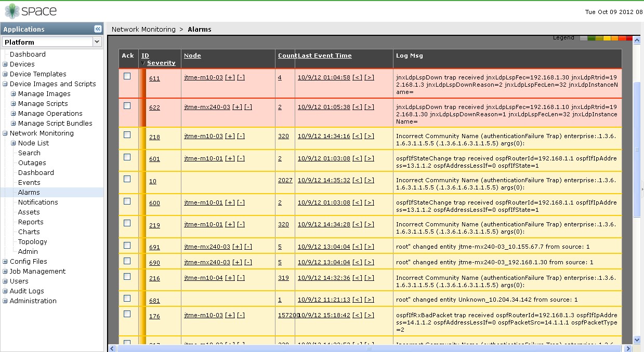Open the Platform application dropdown

point(97,42)
